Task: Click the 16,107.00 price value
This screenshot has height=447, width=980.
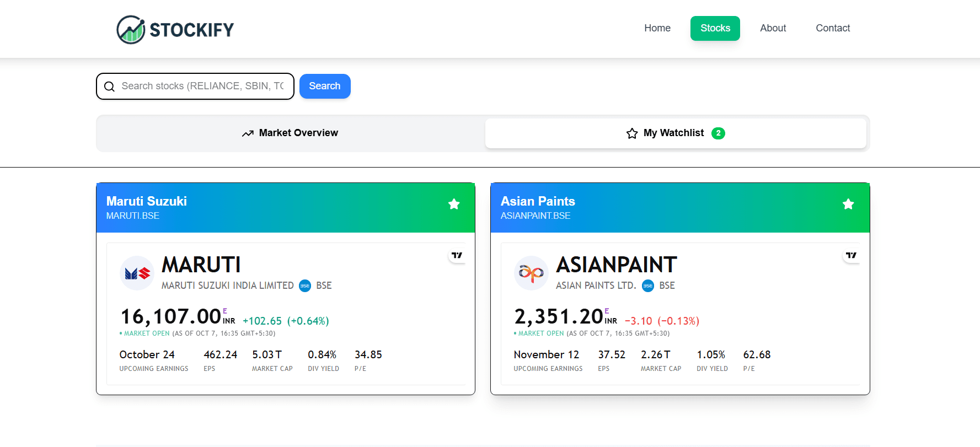Action: [171, 316]
